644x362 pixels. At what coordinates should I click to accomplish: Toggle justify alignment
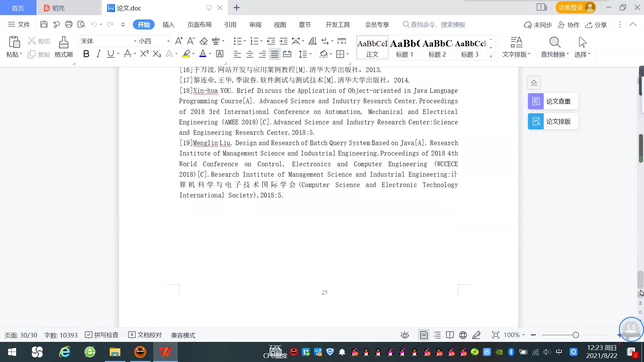[x=275, y=54]
